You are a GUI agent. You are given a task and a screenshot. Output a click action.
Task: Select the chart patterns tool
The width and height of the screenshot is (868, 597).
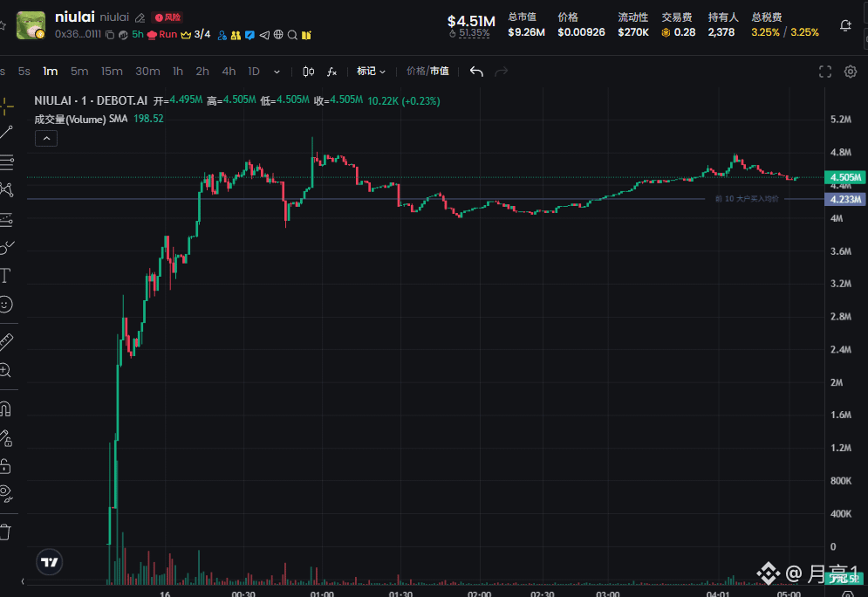[6, 190]
